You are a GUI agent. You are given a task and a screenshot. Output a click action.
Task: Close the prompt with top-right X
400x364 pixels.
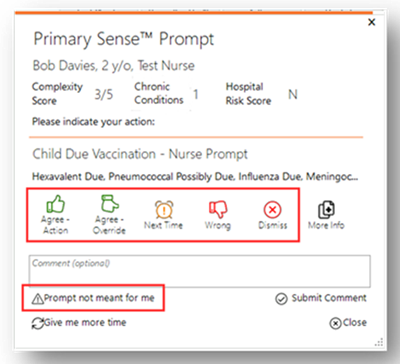click(x=371, y=22)
